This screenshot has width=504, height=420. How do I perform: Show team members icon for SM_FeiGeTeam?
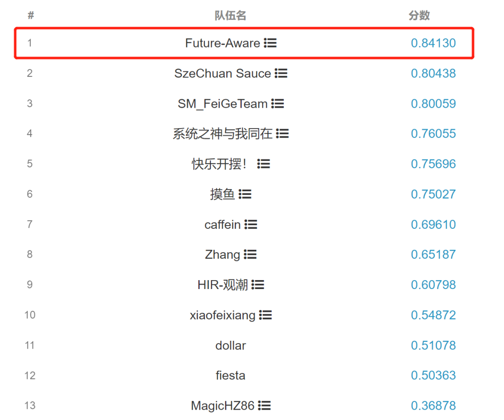point(277,103)
